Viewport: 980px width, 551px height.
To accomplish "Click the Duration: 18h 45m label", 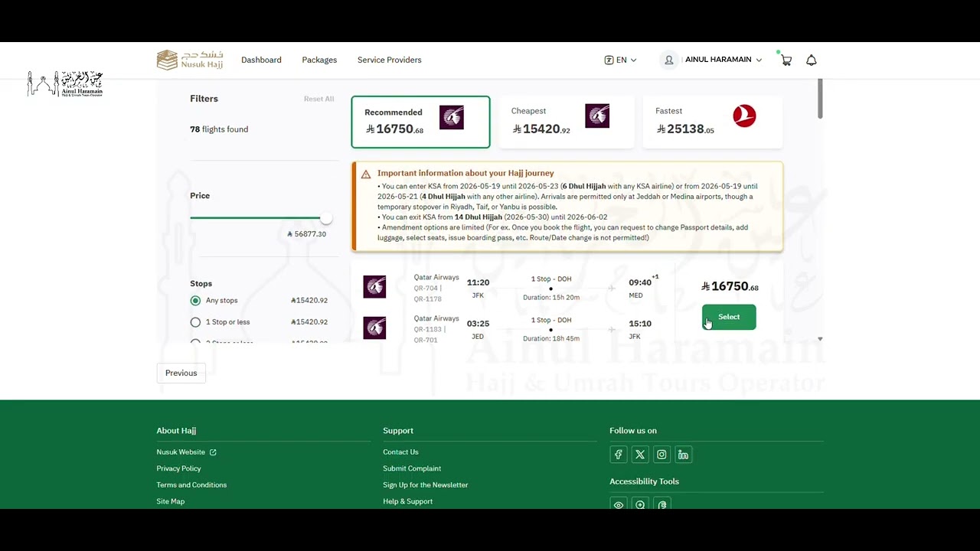I will coord(551,338).
